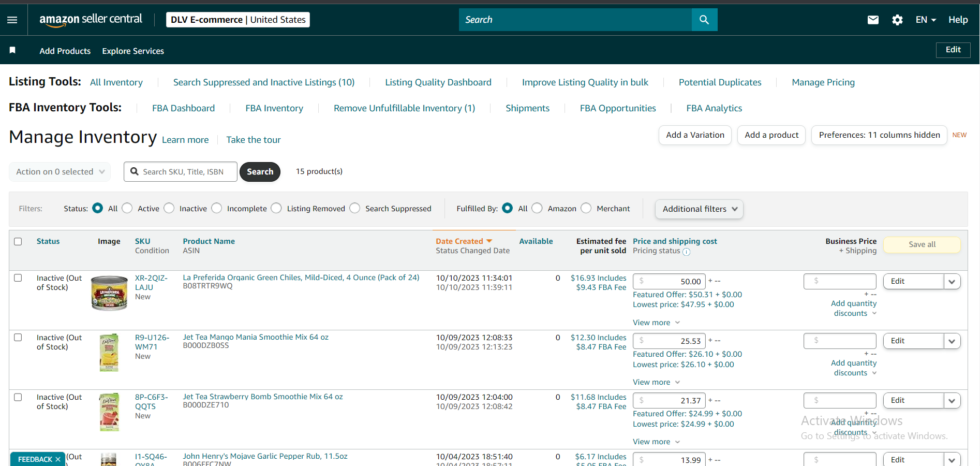
Task: Click Business Price field for La Preferida row
Action: pyautogui.click(x=840, y=282)
